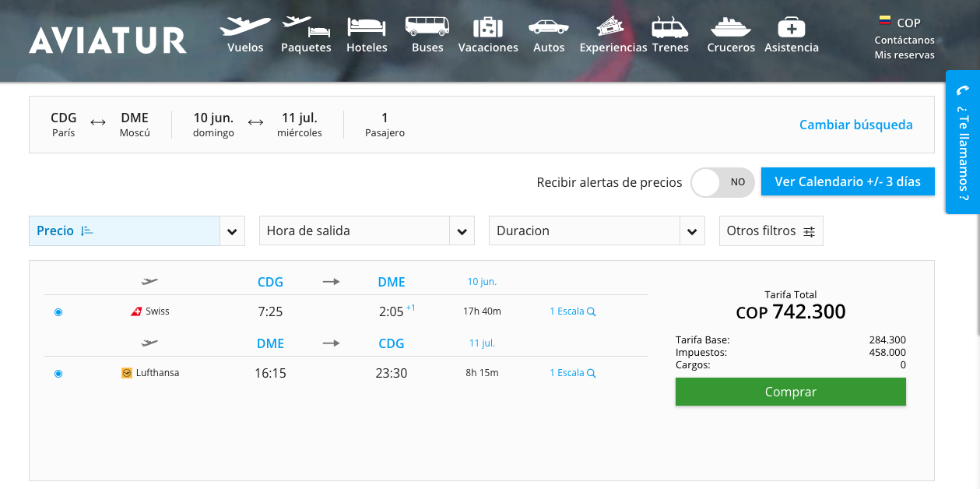Image resolution: width=980 pixels, height=489 pixels.
Task: Open the Vuelos airplane icon
Action: [245, 26]
